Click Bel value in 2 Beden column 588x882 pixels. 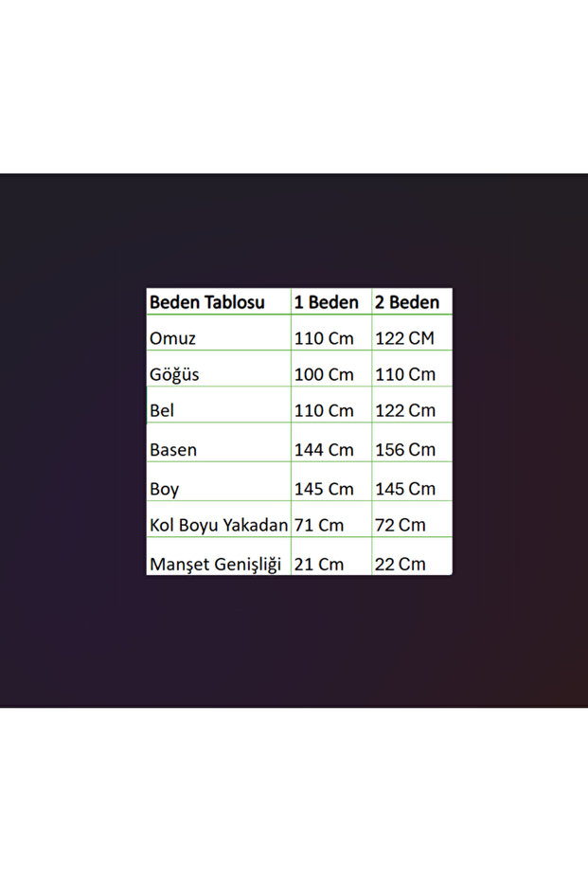point(406,410)
